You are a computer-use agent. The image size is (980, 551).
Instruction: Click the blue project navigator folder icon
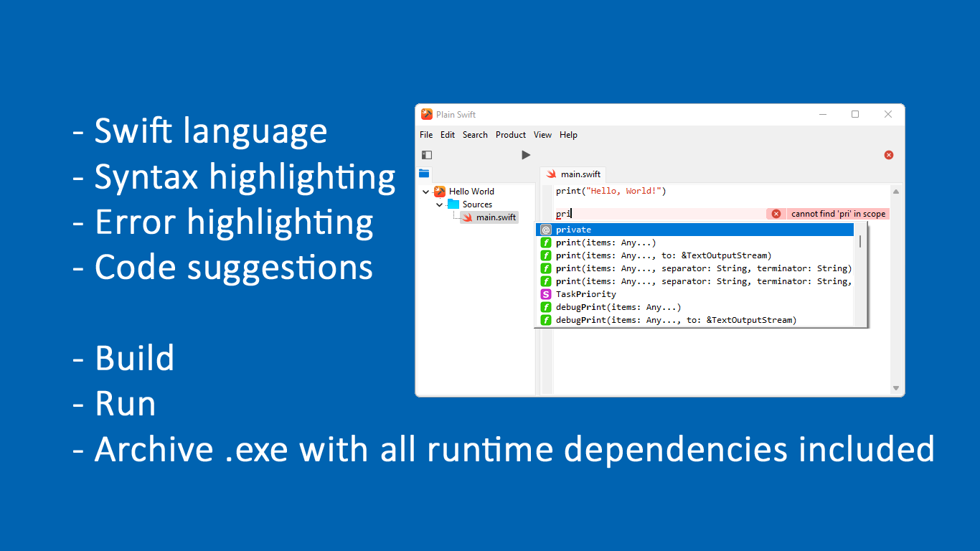(x=424, y=173)
